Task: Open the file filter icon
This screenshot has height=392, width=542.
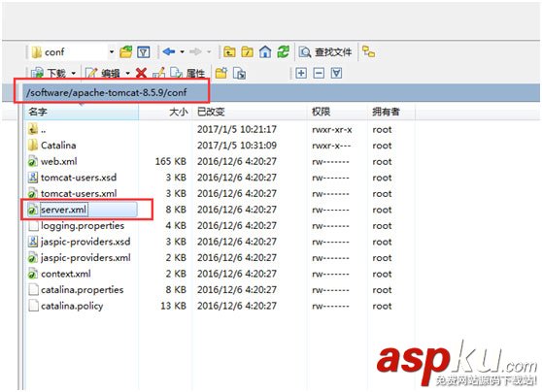Action: (144, 52)
